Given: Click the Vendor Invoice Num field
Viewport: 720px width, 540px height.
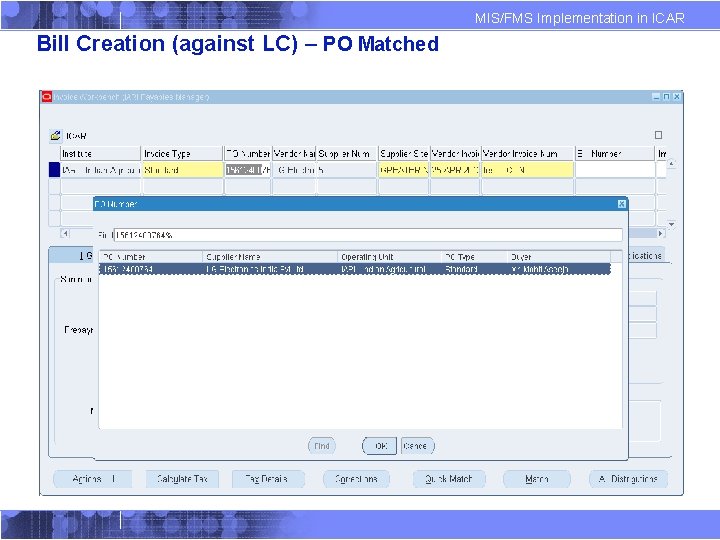Looking at the screenshot, I should point(527,170).
